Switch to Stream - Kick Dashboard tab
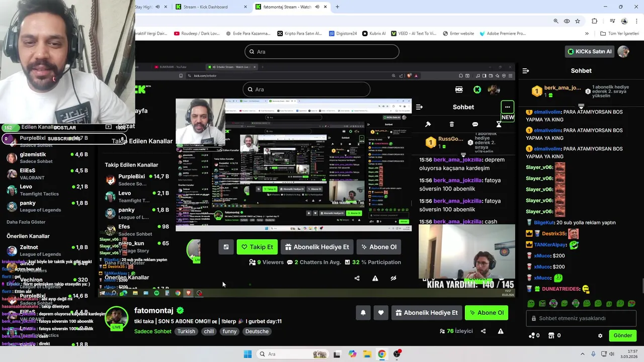 tap(211, 7)
